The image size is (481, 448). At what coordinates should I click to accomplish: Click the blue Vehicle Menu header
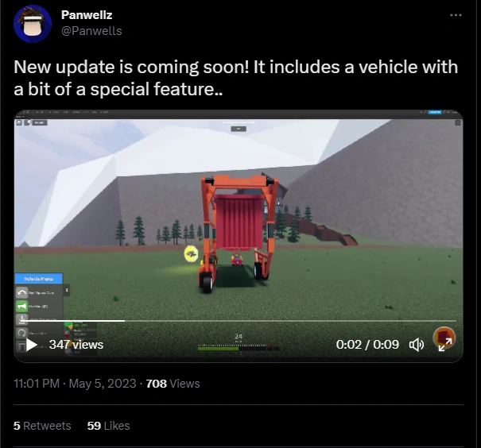(39, 279)
